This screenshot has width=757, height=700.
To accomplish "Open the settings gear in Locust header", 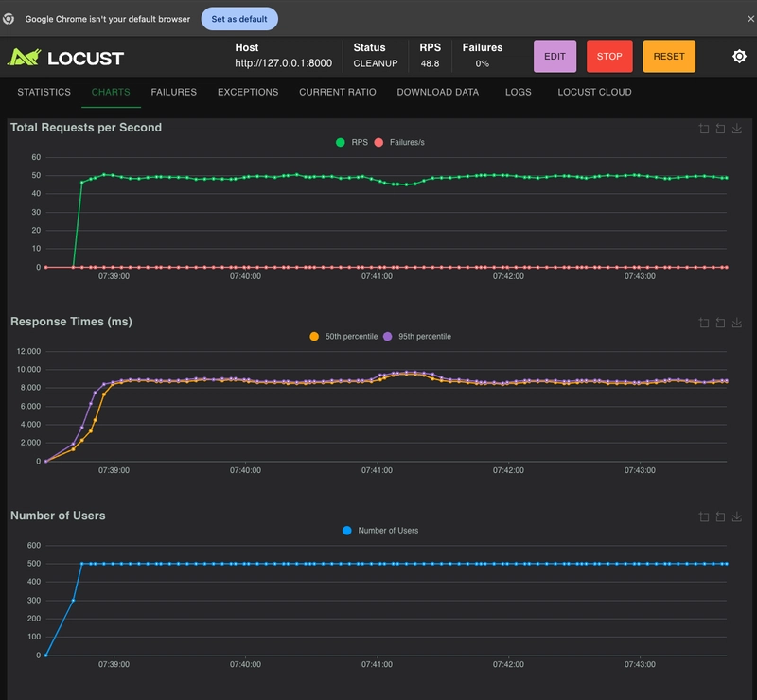I will click(739, 57).
